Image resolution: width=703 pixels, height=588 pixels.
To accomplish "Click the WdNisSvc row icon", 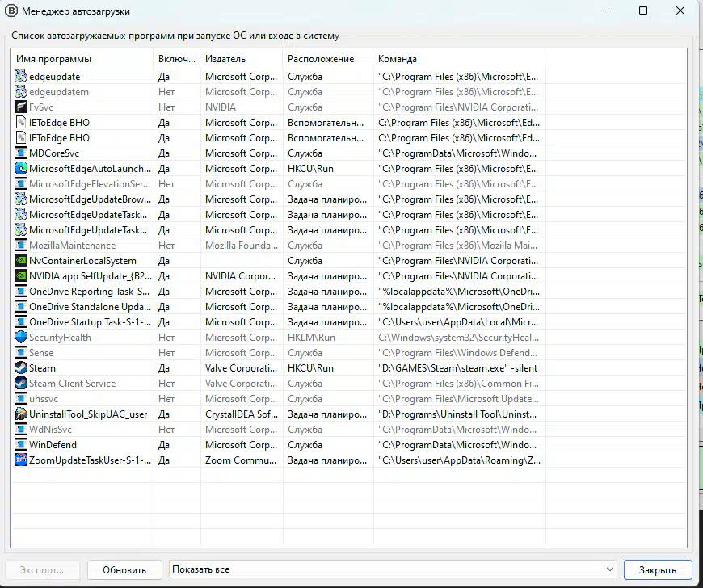I will pyautogui.click(x=21, y=430).
